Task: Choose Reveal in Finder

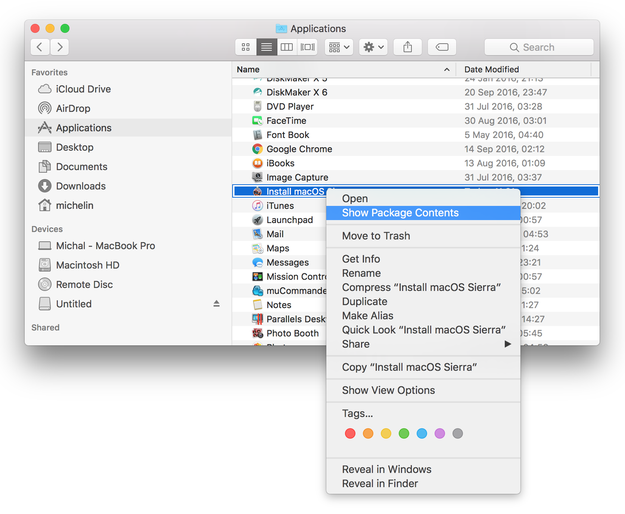Action: (423, 484)
